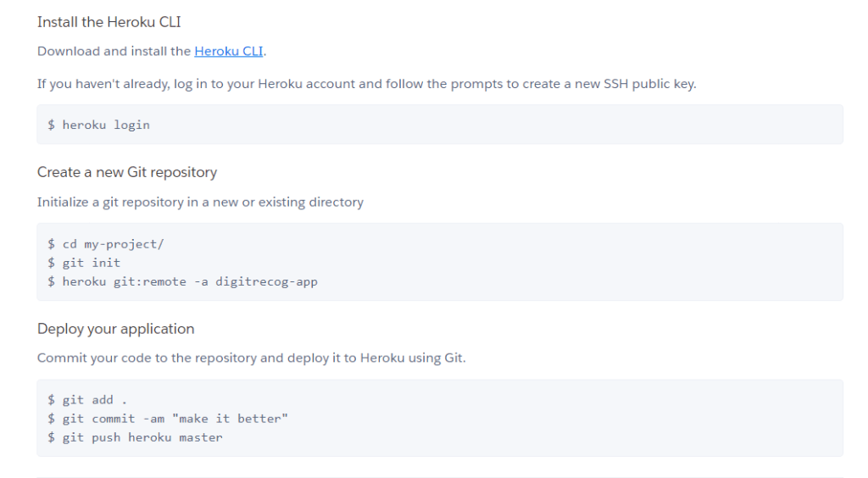Viewport: 868px width, 478px height.
Task: Click the dollar prompt before 'heroku login'
Action: (x=52, y=125)
